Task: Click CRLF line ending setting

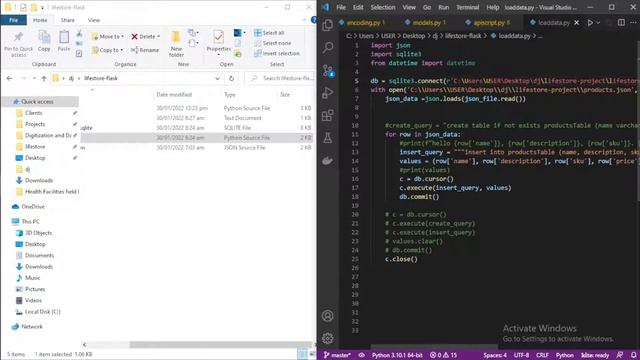Action: pyautogui.click(x=542, y=355)
